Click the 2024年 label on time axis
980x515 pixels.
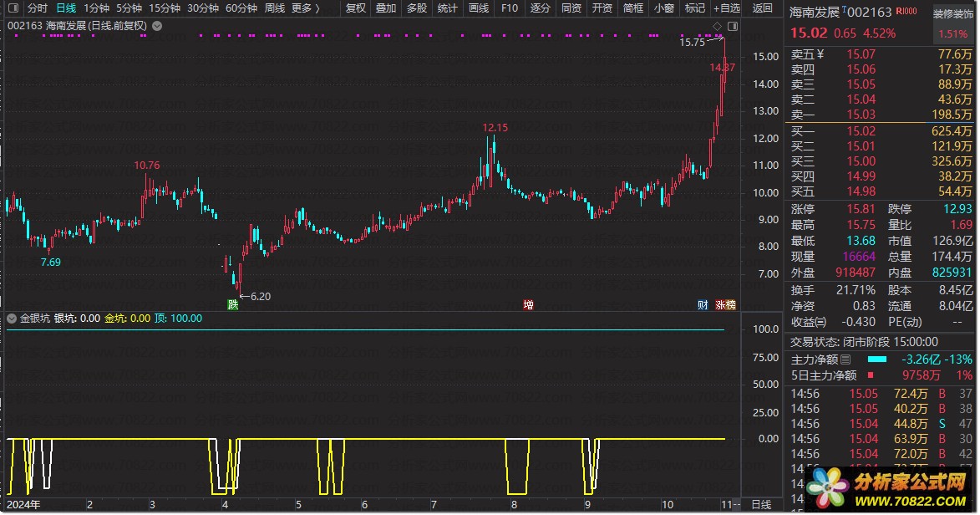(23, 505)
